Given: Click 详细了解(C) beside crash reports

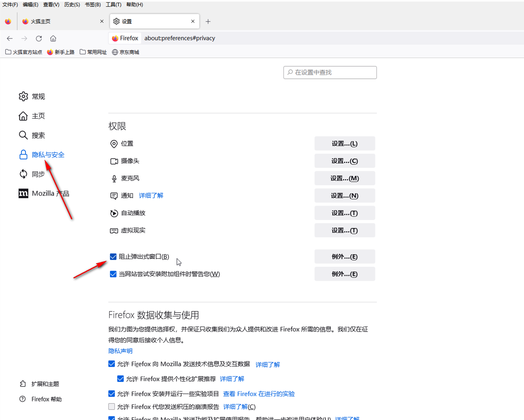Looking at the screenshot, I should (x=239, y=407).
